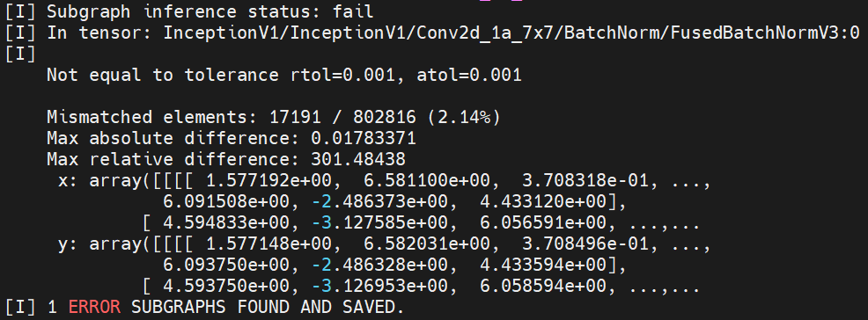Click the max relative difference value 301.48438
This screenshot has width=868, height=320.
357,160
